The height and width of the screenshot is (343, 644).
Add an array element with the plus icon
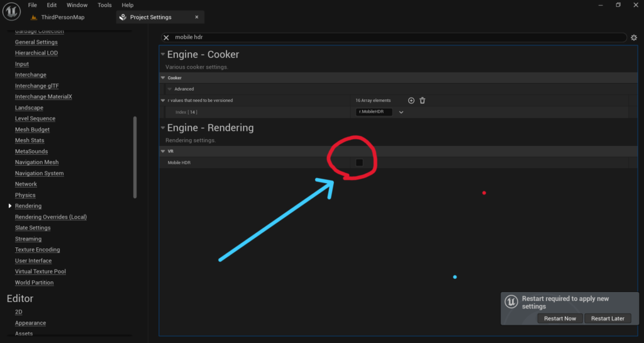coord(411,101)
